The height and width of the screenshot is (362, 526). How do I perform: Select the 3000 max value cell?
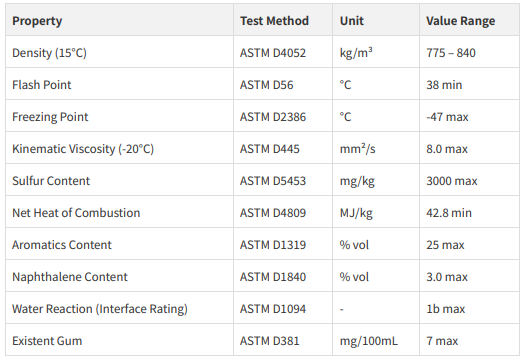(x=469, y=180)
